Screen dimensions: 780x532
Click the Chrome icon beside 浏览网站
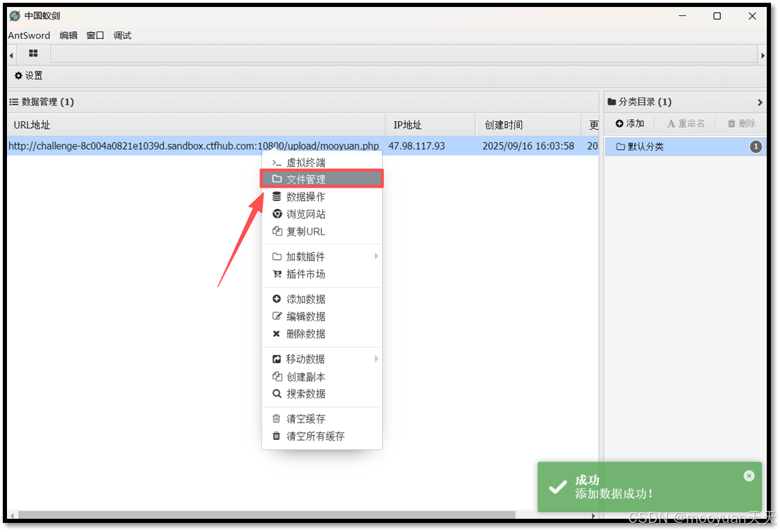pyautogui.click(x=277, y=214)
